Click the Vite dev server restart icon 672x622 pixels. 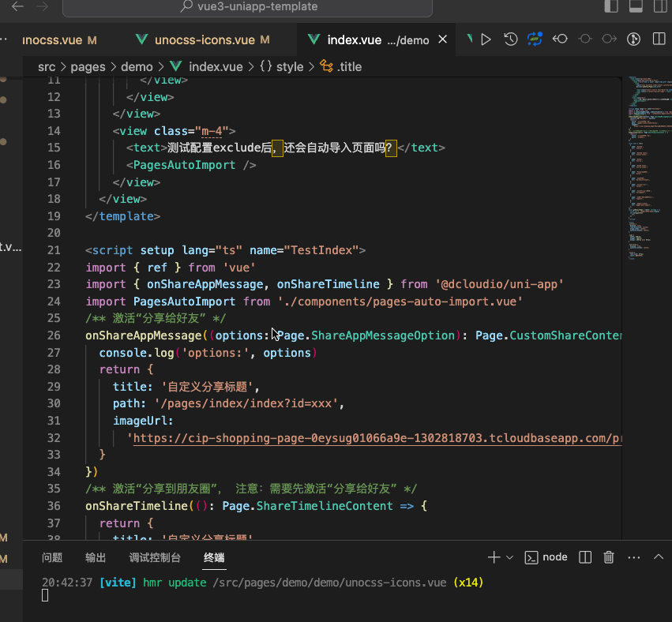click(x=535, y=39)
